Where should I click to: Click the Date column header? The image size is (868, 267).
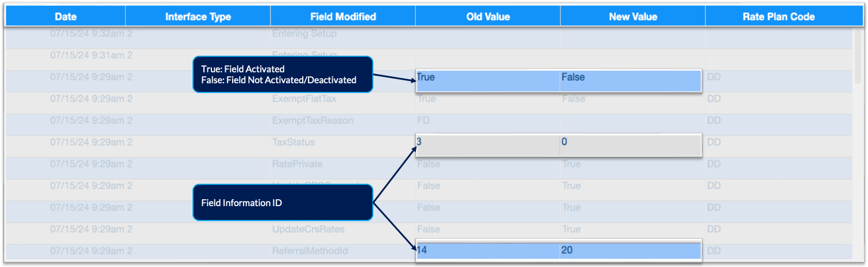click(65, 17)
